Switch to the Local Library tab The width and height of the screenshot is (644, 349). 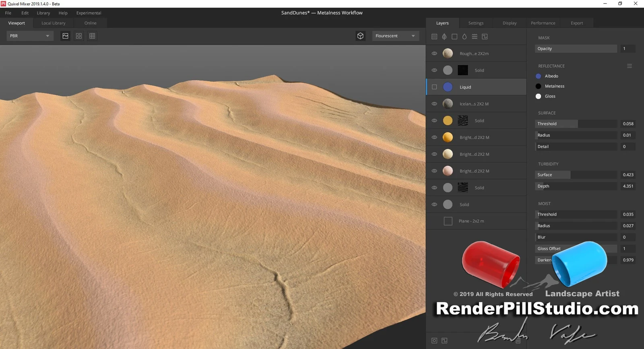(x=54, y=23)
